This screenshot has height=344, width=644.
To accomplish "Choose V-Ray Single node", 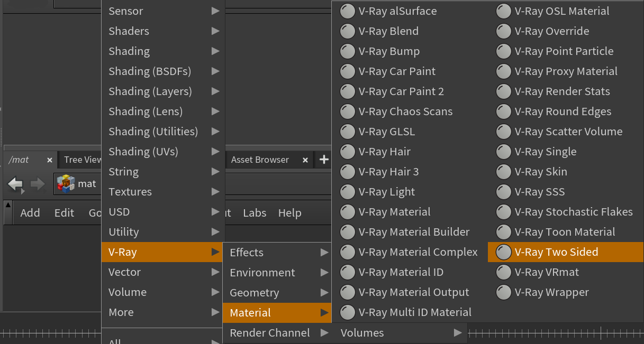I will coord(566,152).
